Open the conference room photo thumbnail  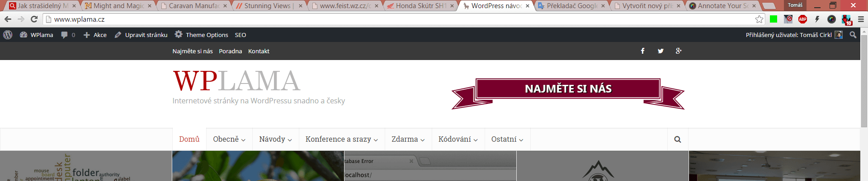774,166
